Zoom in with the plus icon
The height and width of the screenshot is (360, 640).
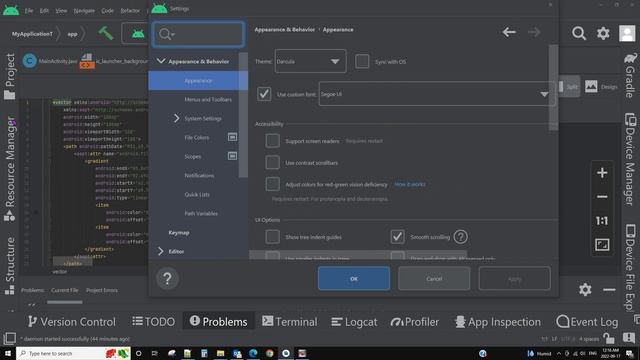click(602, 173)
